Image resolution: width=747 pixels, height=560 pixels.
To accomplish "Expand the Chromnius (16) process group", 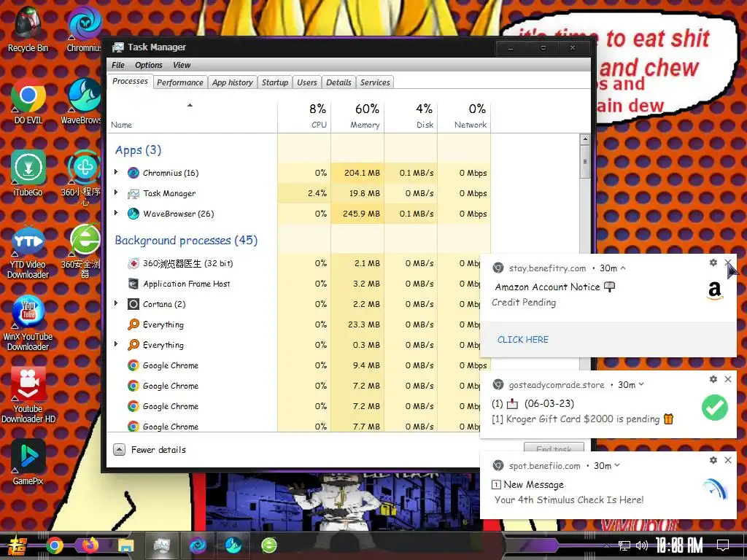I will [116, 172].
